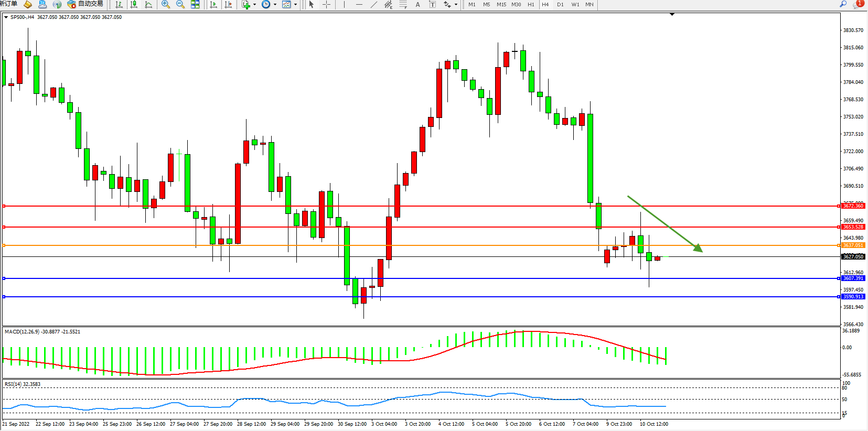
Task: Select the red 3672.360 horizontal line label
Action: pyautogui.click(x=853, y=206)
